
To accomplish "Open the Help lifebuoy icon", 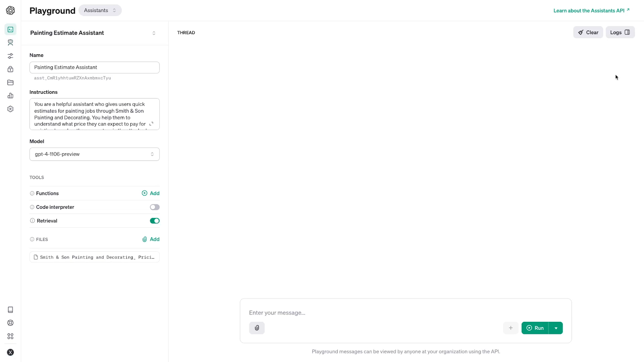I will pyautogui.click(x=10, y=323).
